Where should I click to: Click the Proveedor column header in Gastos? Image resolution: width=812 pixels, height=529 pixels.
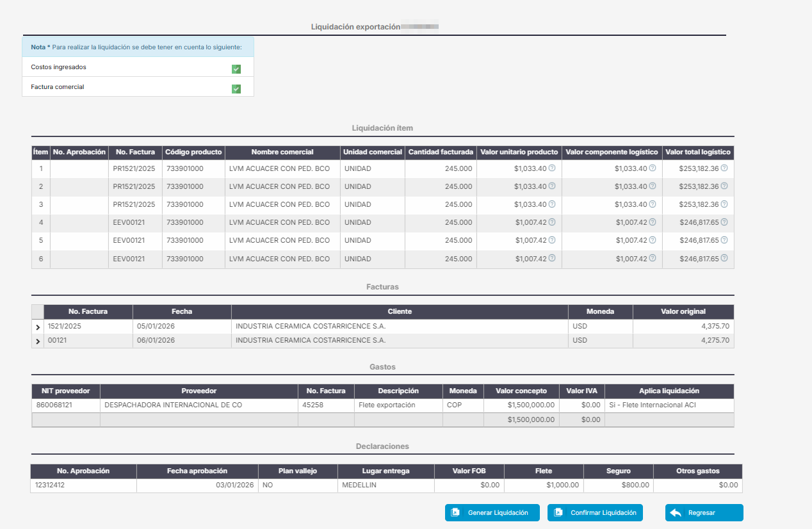199,391
